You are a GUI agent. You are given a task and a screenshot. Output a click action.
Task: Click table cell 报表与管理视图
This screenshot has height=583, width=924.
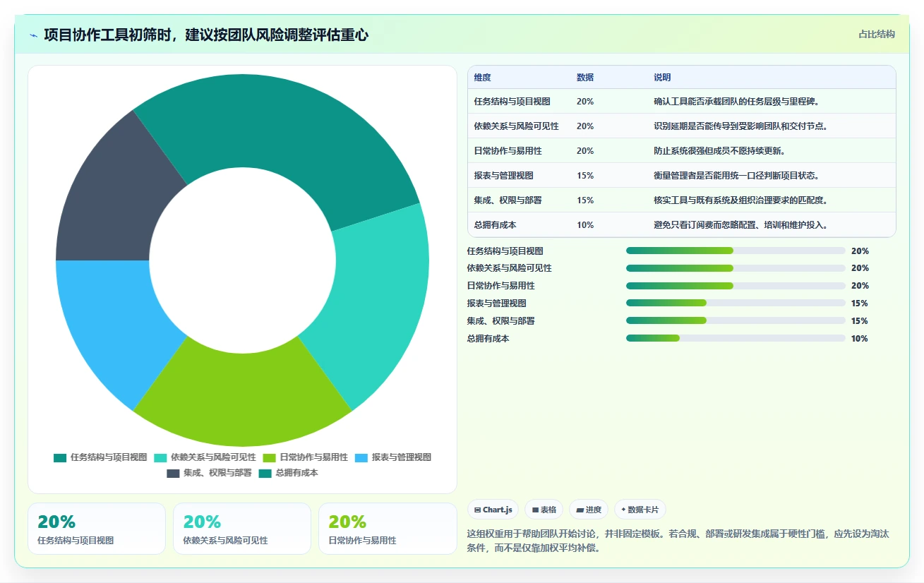(504, 176)
